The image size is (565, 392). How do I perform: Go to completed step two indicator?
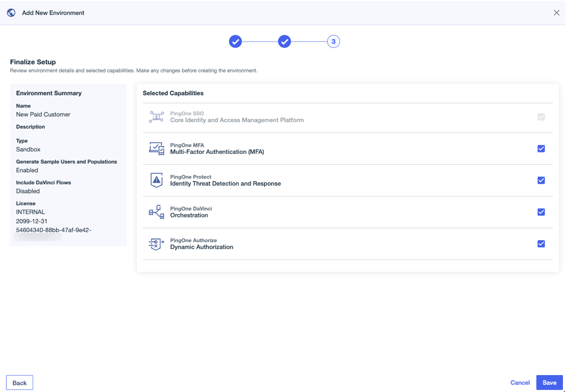[x=285, y=42]
